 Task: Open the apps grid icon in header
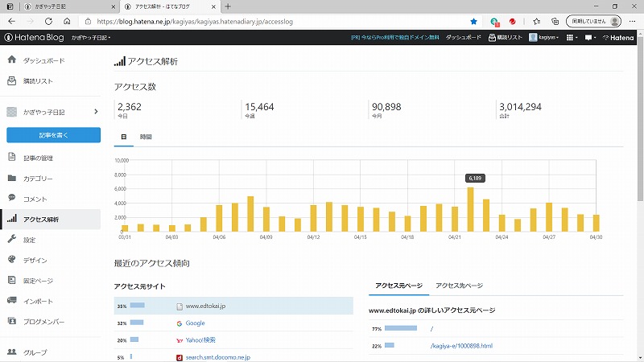coord(572,37)
